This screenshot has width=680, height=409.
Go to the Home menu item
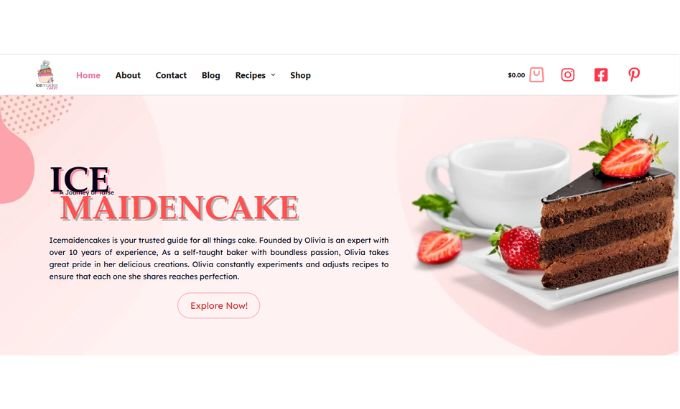point(88,75)
